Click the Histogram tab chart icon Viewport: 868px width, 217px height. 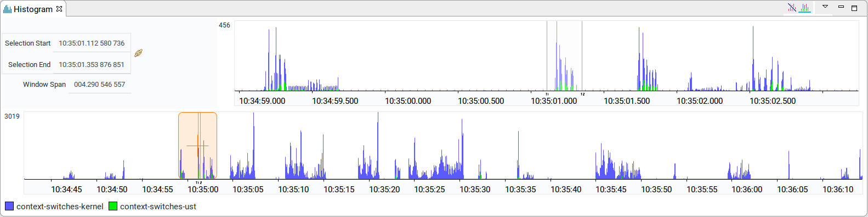click(7, 9)
